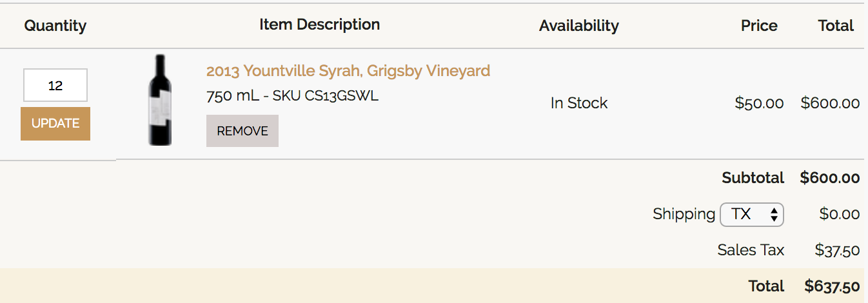Click the In Stock availability text

pyautogui.click(x=578, y=103)
